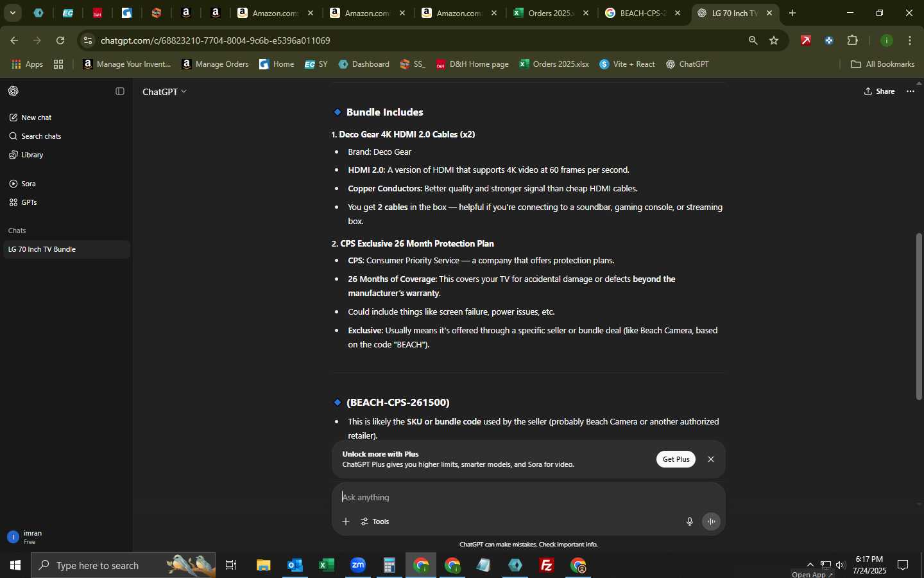Open Excel from the taskbar
Image resolution: width=924 pixels, height=578 pixels.
[327, 565]
